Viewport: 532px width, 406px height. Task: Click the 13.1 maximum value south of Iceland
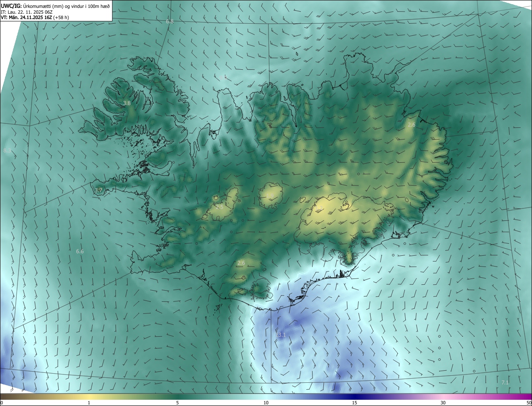click(281, 335)
